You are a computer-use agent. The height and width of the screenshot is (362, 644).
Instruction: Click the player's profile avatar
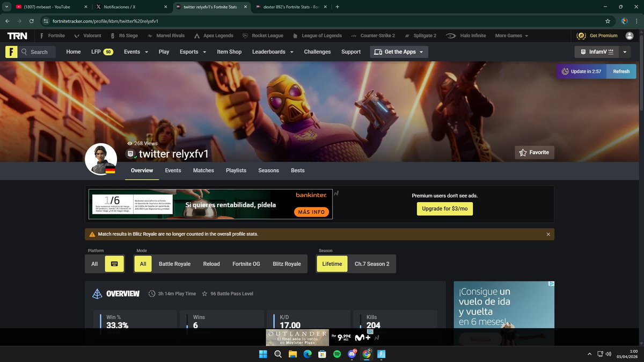click(101, 159)
